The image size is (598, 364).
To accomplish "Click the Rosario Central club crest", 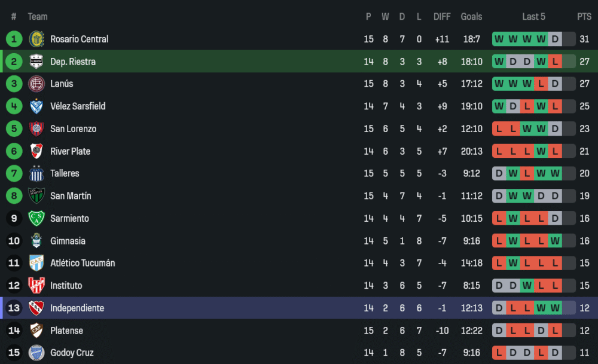I will [x=36, y=39].
